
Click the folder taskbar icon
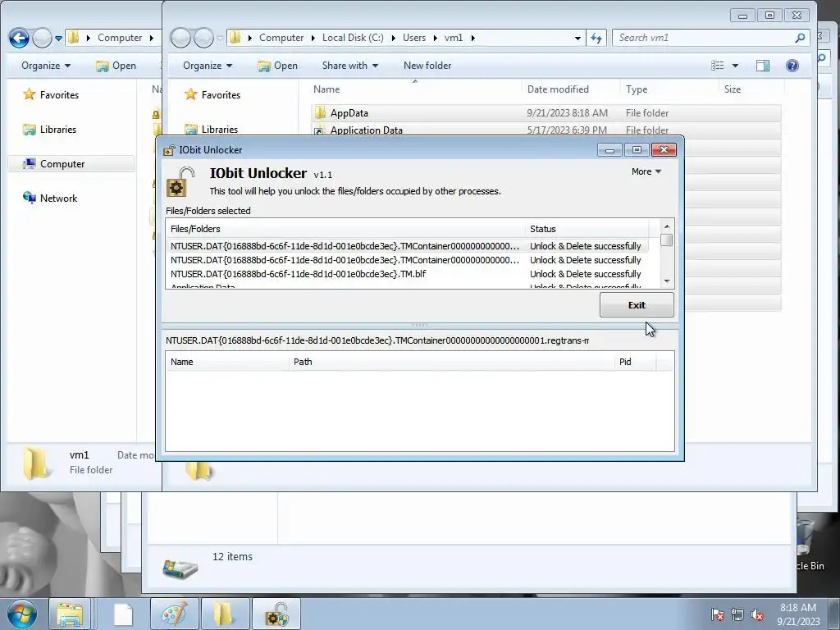(224, 614)
